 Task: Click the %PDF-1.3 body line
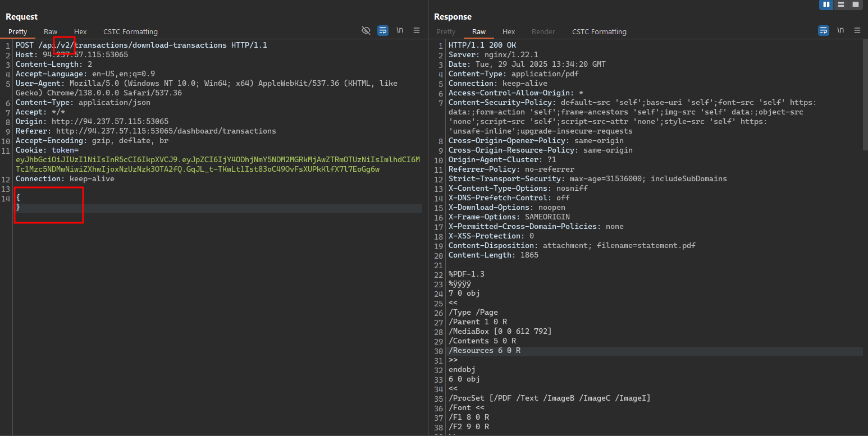(467, 274)
